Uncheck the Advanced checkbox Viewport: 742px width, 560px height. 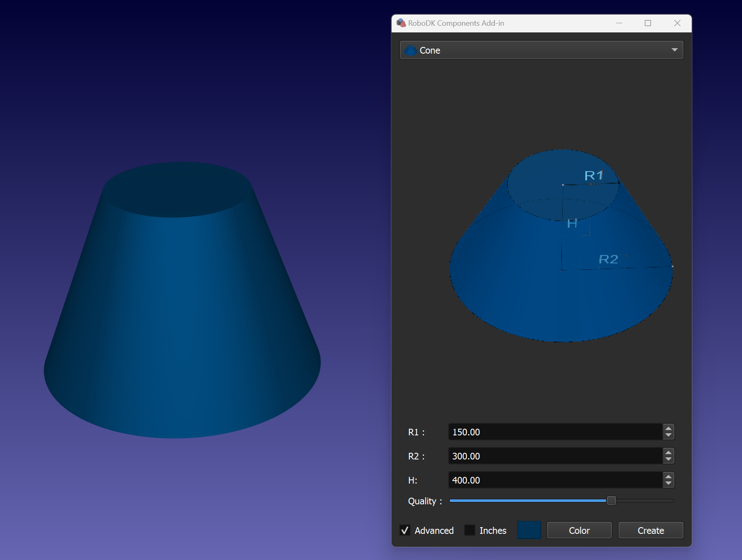[405, 530]
